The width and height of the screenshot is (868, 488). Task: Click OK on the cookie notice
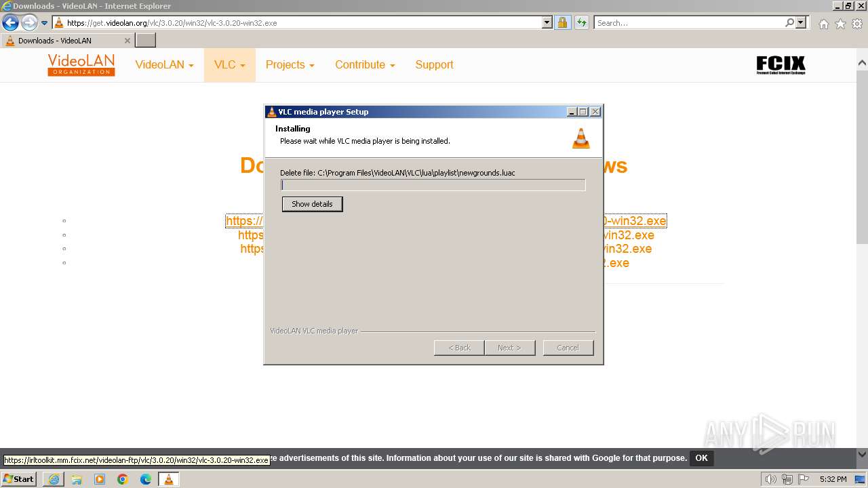click(x=701, y=458)
